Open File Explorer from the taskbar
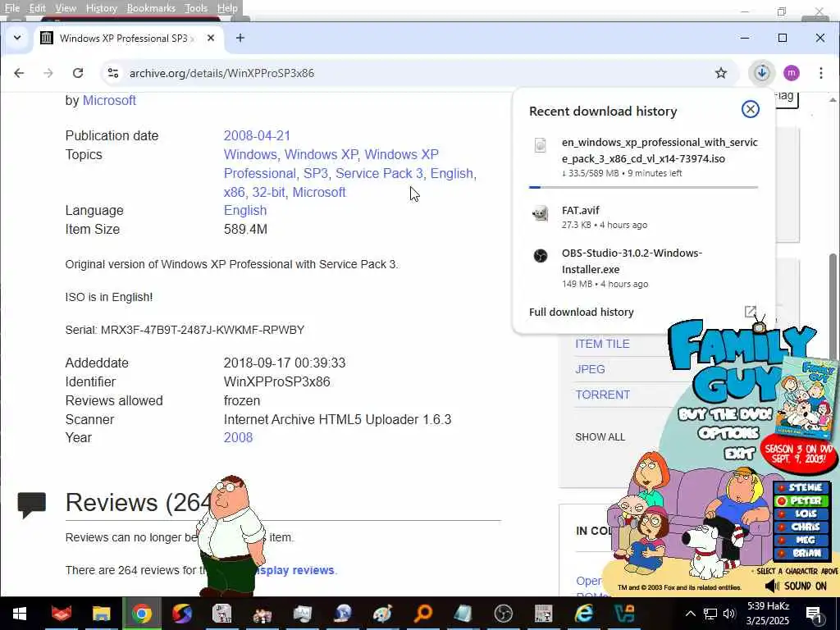 coord(101,614)
